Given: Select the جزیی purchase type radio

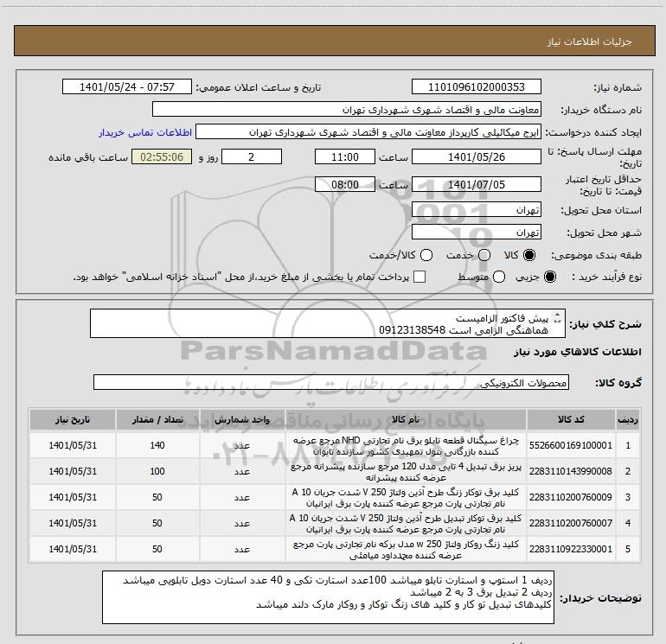Looking at the screenshot, I should tap(549, 277).
